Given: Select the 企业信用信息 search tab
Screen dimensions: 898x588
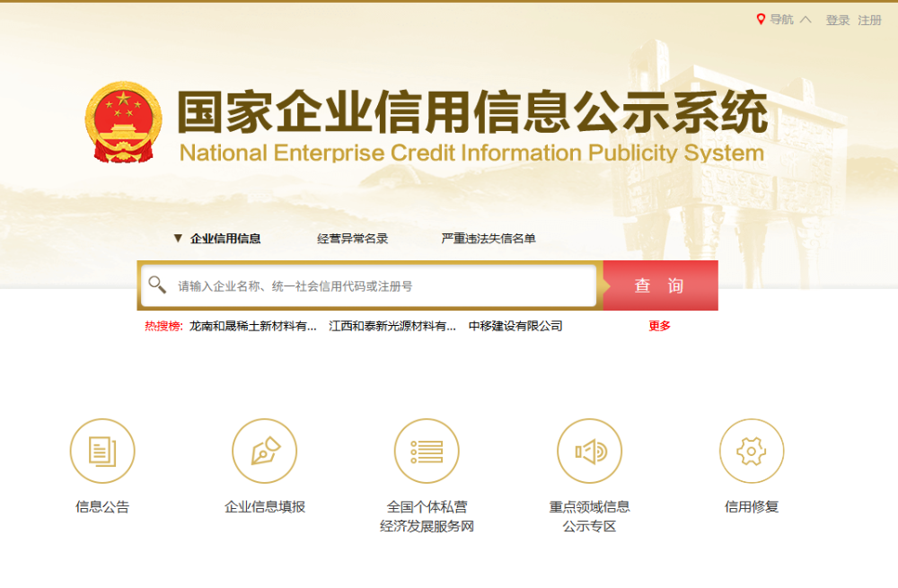Looking at the screenshot, I should tap(225, 239).
